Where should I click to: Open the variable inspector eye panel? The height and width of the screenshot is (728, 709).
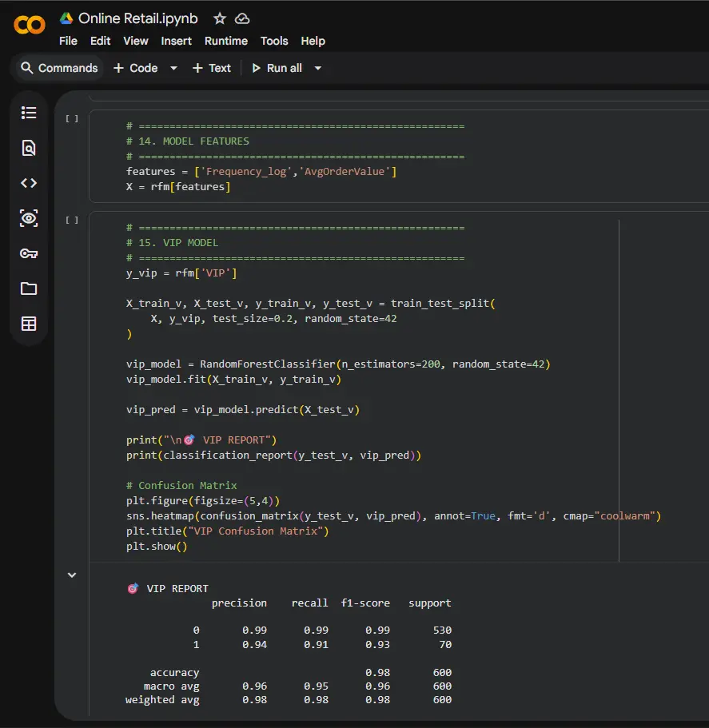coord(29,218)
